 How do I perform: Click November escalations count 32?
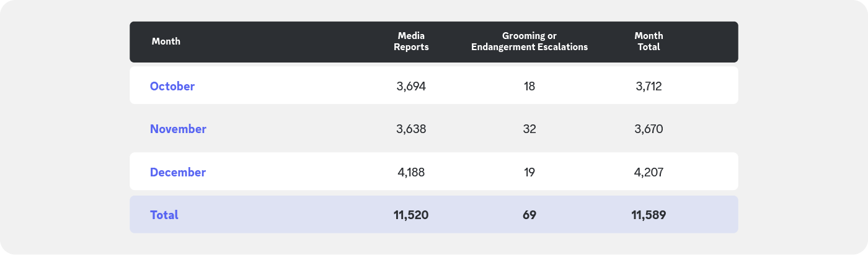[529, 129]
